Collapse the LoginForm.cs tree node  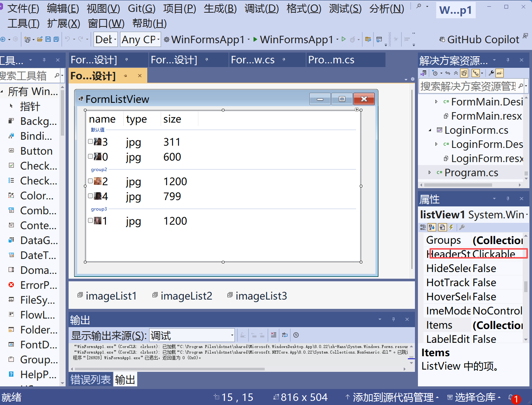click(430, 130)
